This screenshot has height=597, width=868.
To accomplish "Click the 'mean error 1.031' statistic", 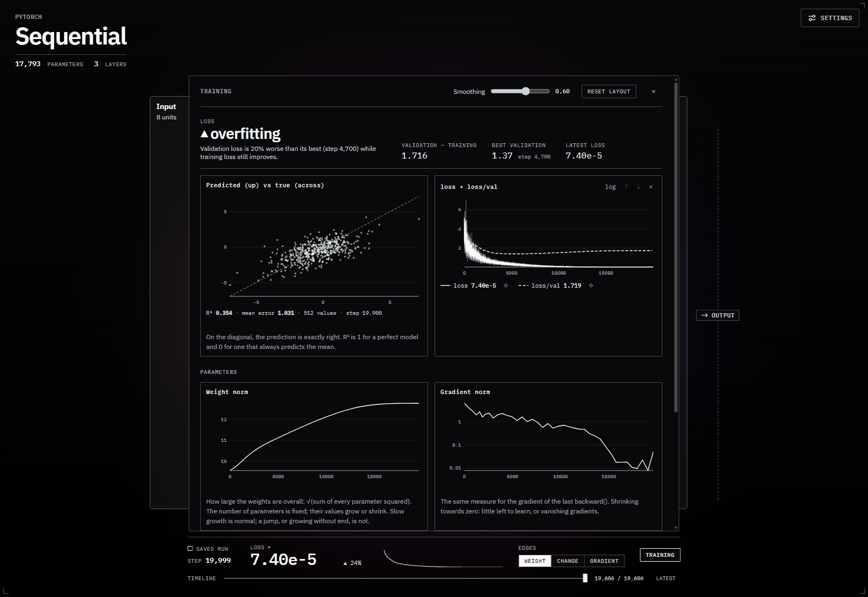I will tap(268, 313).
